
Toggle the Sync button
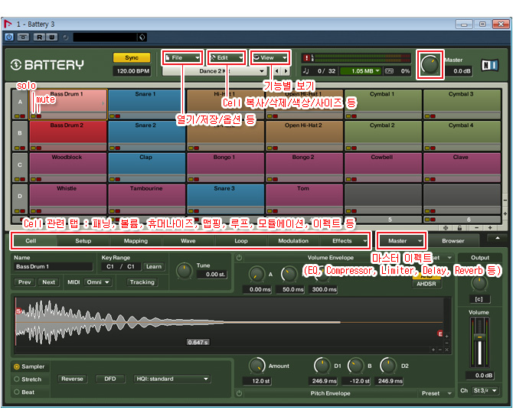(x=132, y=57)
